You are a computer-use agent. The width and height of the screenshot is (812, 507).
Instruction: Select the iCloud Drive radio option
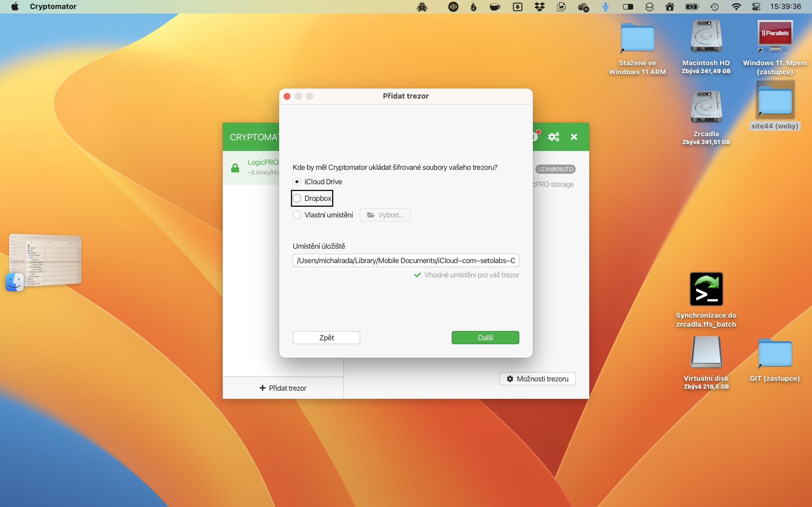coord(297,182)
